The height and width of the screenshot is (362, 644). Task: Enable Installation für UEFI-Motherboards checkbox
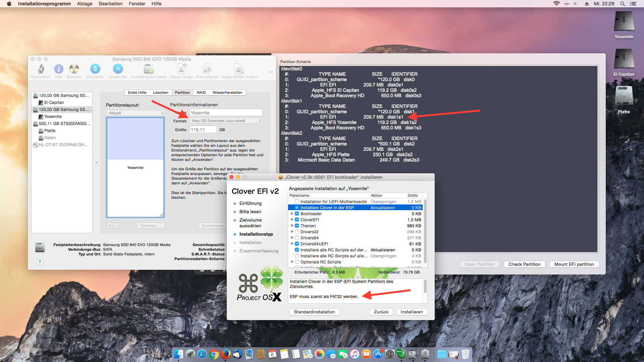tap(297, 202)
